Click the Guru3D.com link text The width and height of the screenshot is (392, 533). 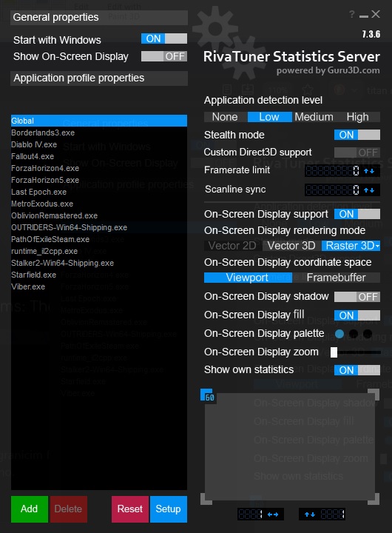(x=354, y=70)
